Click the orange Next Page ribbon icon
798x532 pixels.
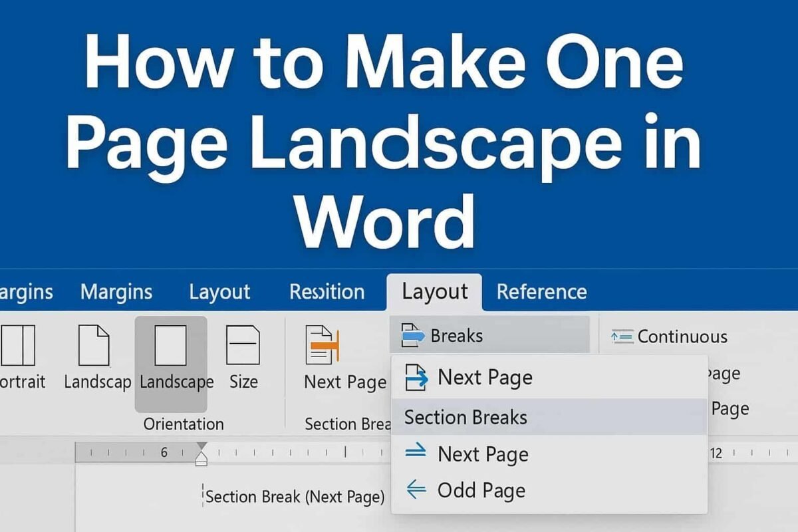(323, 346)
